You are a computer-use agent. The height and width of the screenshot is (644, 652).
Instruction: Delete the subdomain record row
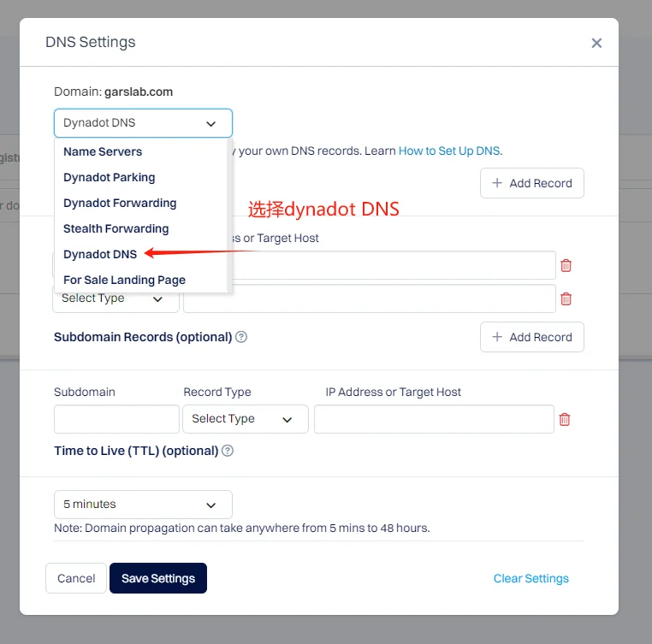[x=564, y=419]
